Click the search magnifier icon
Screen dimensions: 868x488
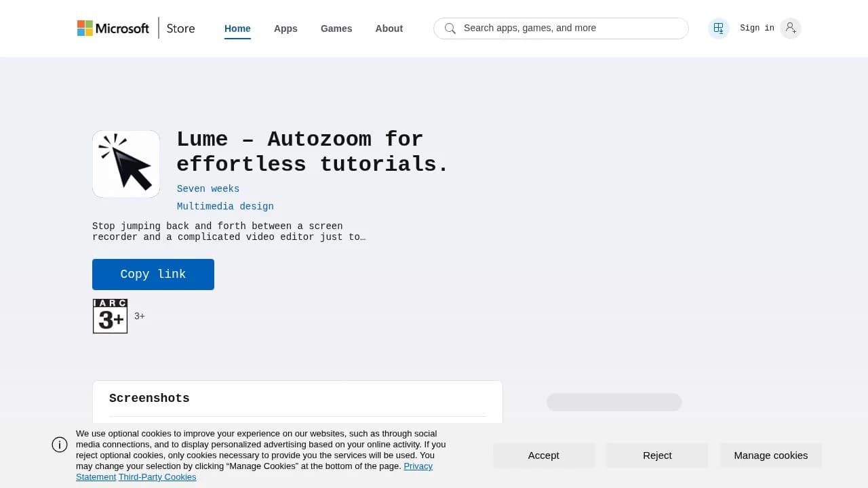[450, 28]
